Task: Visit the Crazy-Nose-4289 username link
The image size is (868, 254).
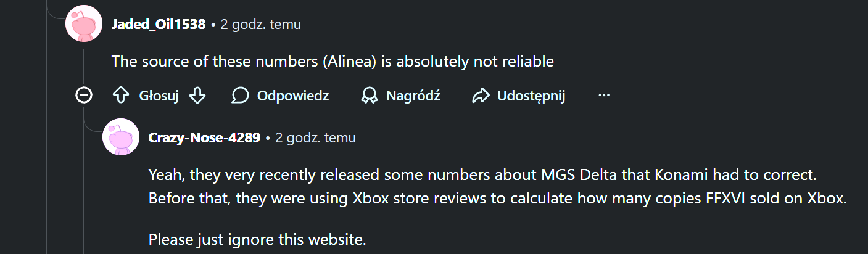Action: pos(204,137)
